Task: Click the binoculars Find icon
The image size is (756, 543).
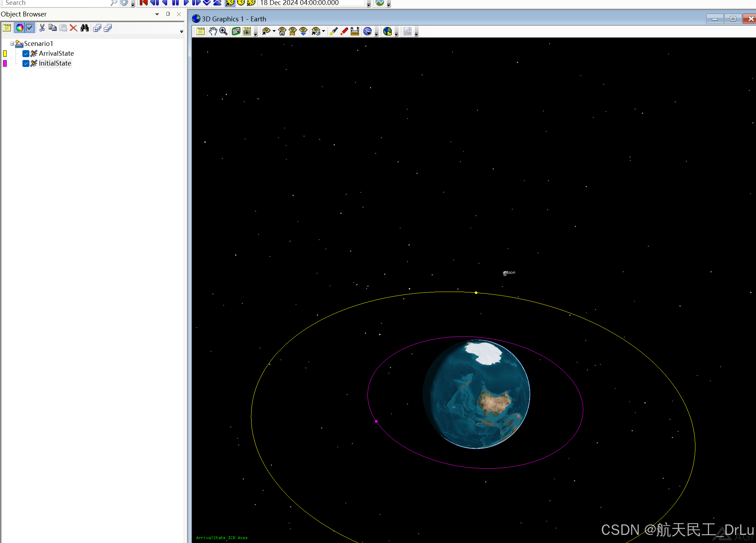Action: [x=84, y=28]
